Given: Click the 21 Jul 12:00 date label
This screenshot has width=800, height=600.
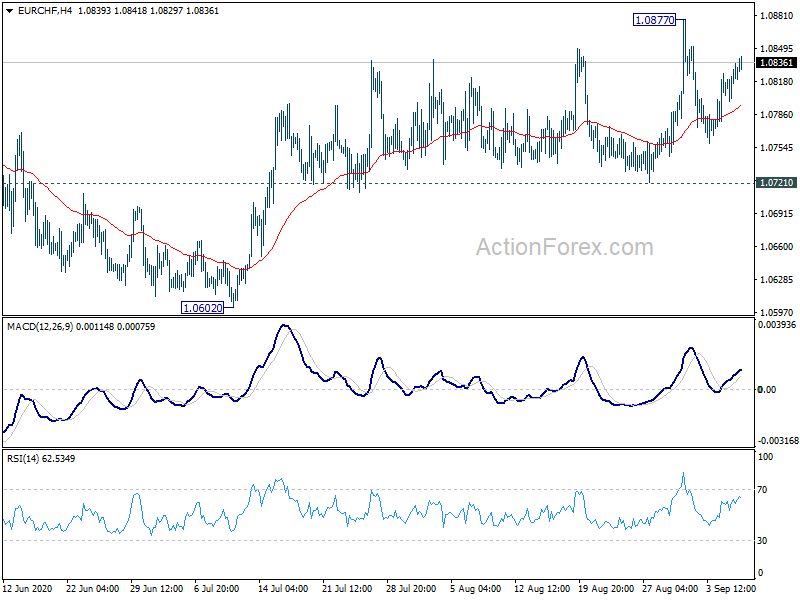Looking at the screenshot, I should tap(347, 588).
